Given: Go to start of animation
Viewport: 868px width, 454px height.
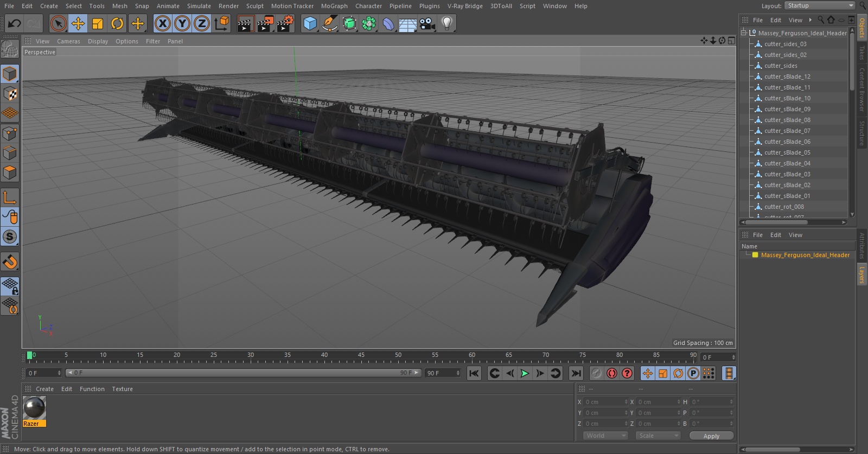Looking at the screenshot, I should click(474, 373).
